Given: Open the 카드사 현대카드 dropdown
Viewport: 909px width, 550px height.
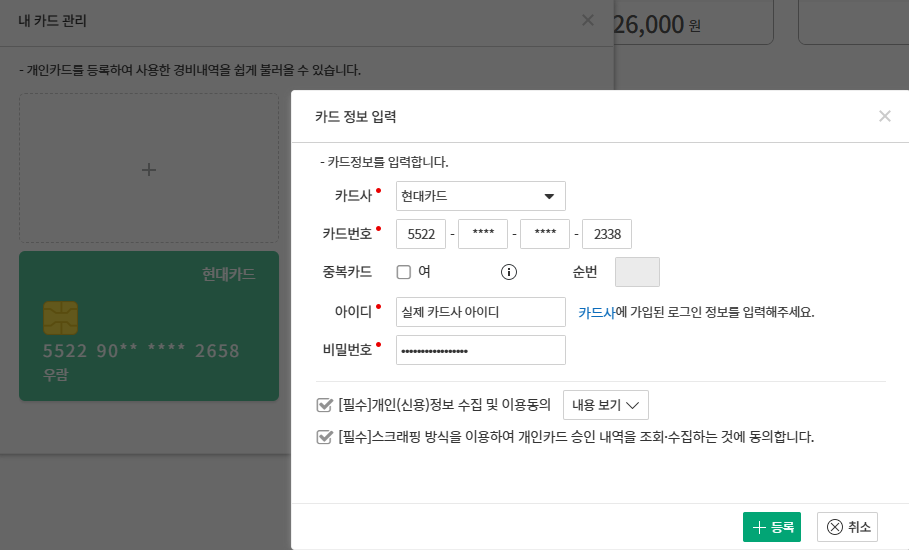Looking at the screenshot, I should pos(481,196).
